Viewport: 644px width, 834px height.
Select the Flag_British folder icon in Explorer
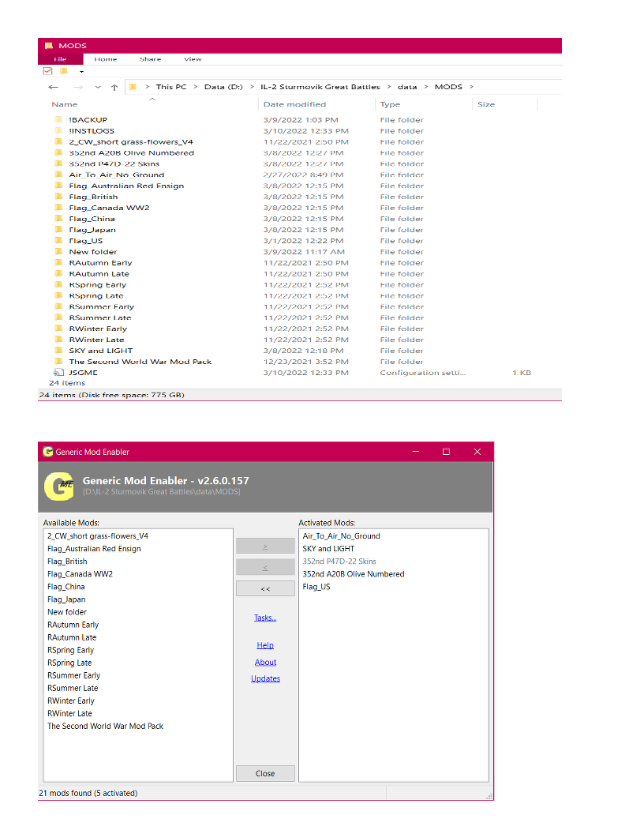tap(58, 197)
